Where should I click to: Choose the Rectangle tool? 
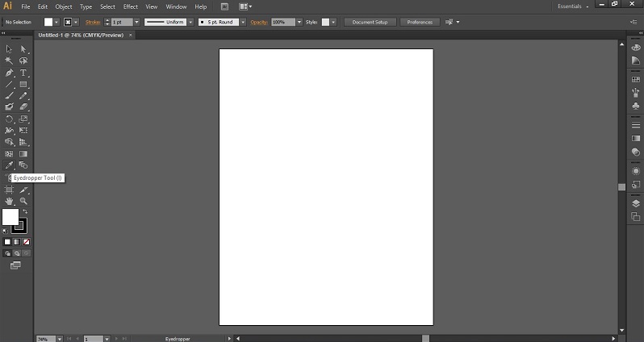(x=23, y=84)
